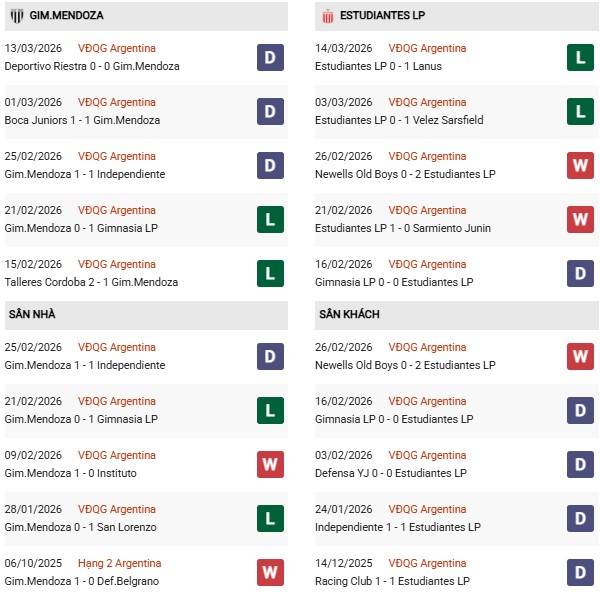
Task: Click the L badge for Velez Sarsfield match
Action: [x=580, y=112]
